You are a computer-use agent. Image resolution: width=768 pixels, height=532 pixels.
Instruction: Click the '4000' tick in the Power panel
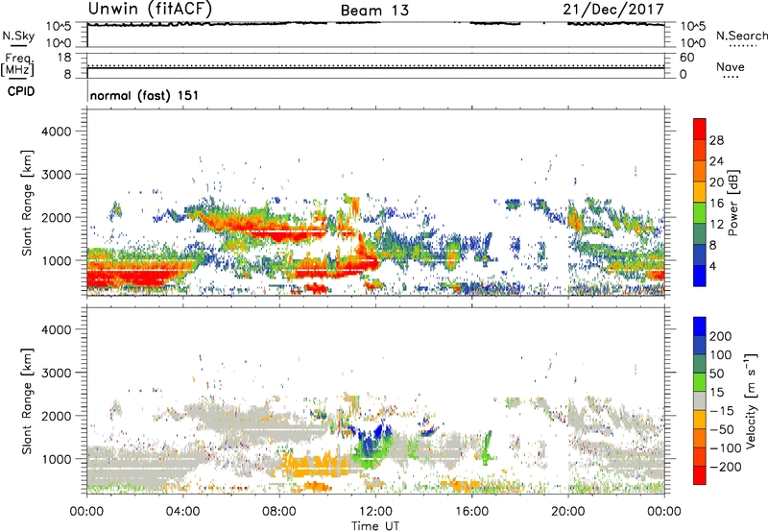point(57,132)
